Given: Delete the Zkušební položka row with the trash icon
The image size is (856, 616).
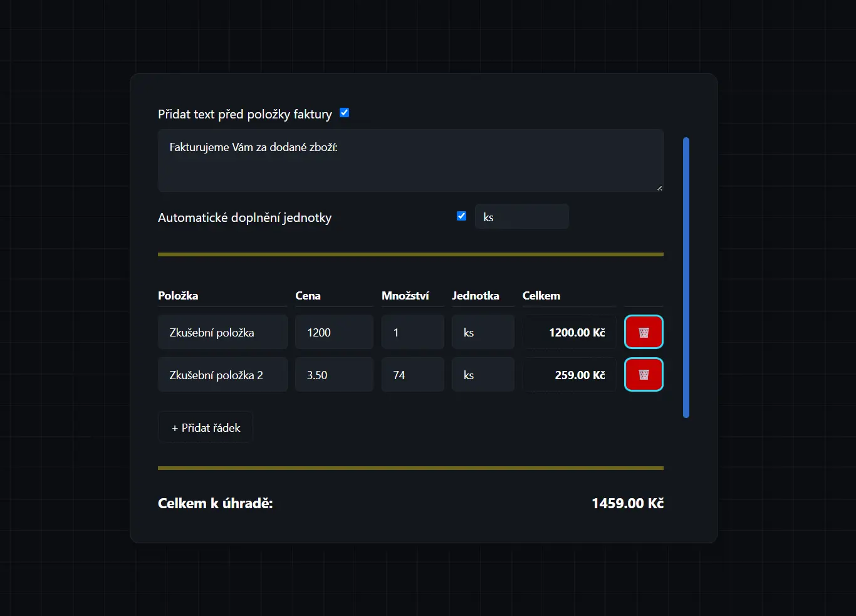Looking at the screenshot, I should point(644,332).
